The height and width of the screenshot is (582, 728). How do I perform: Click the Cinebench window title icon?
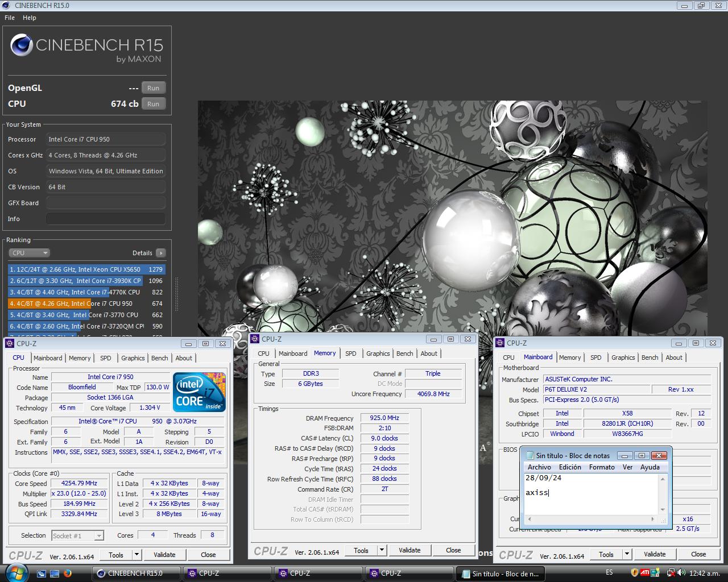7,5
